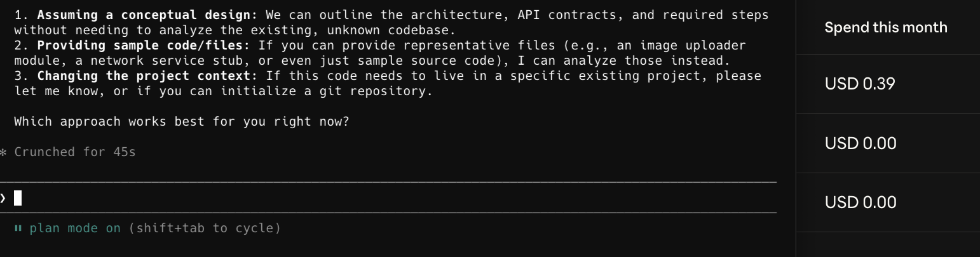This screenshot has width=980, height=257.
Task: Click the first USD 0.00 row
Action: point(888,143)
